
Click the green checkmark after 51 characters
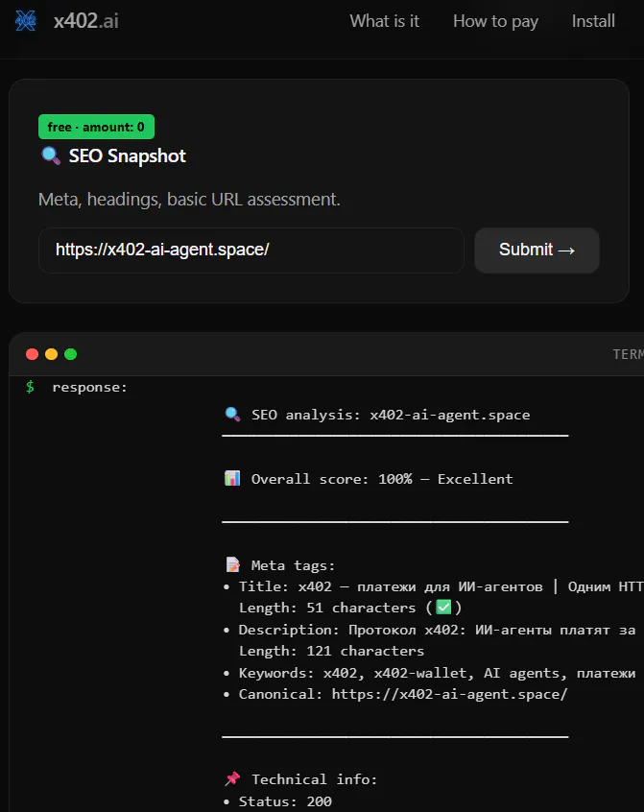(x=443, y=607)
